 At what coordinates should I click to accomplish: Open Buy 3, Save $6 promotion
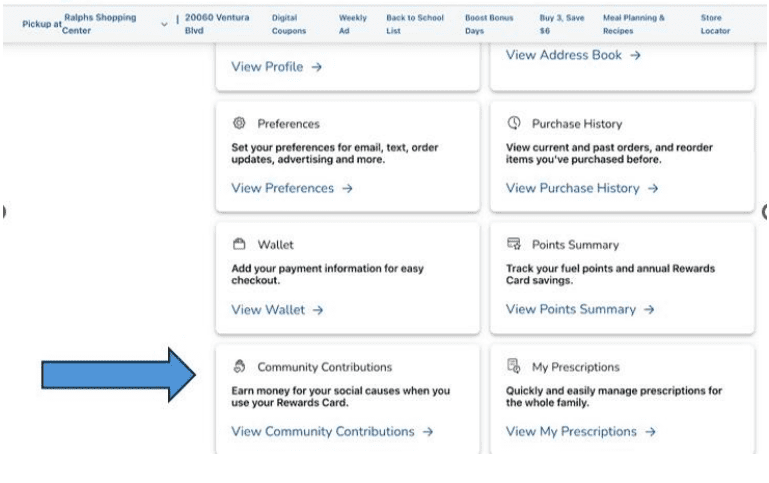point(562,24)
